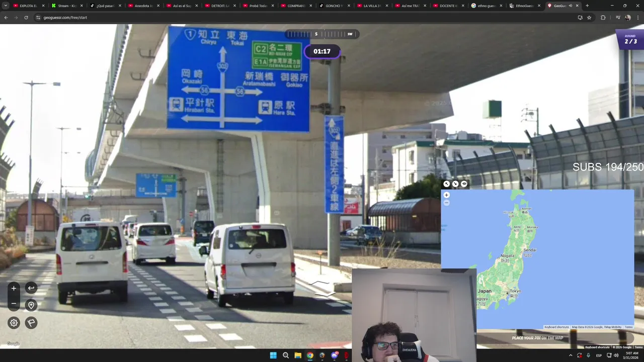Open the Chrome three-dot menu
Screen dimensions: 644x362
(638, 18)
